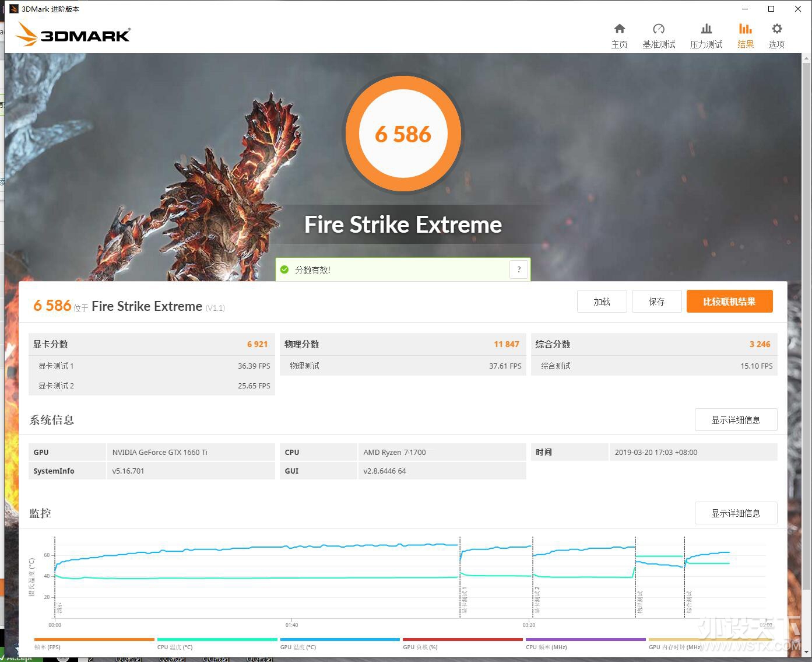Image resolution: width=812 pixels, height=662 pixels.
Task: Minimize the 3DMark window
Action: [744, 9]
